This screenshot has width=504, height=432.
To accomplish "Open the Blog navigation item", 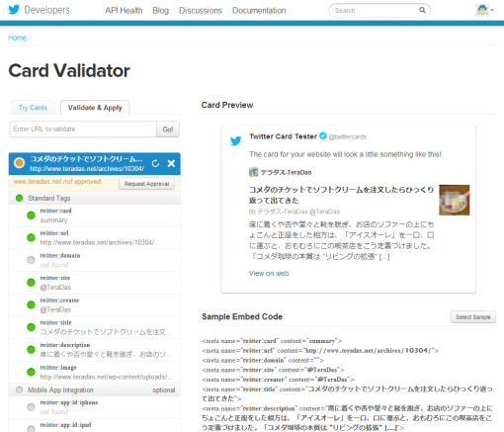I will click(x=160, y=11).
